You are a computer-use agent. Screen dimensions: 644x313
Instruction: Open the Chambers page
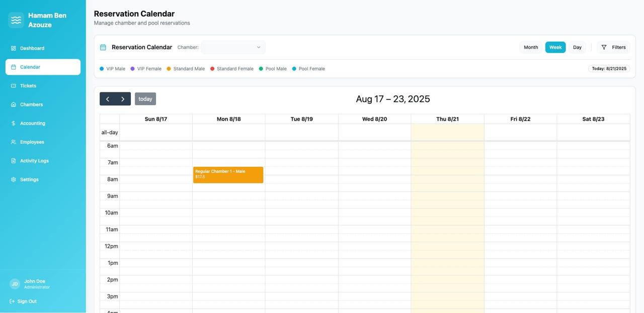[x=43, y=105]
